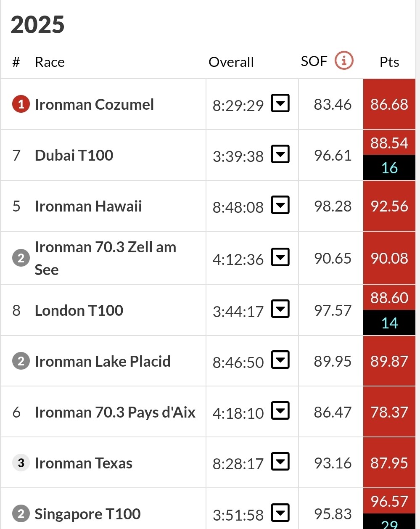This screenshot has width=420, height=529.
Task: Open the Dubai T100 race link
Action: coord(74,155)
